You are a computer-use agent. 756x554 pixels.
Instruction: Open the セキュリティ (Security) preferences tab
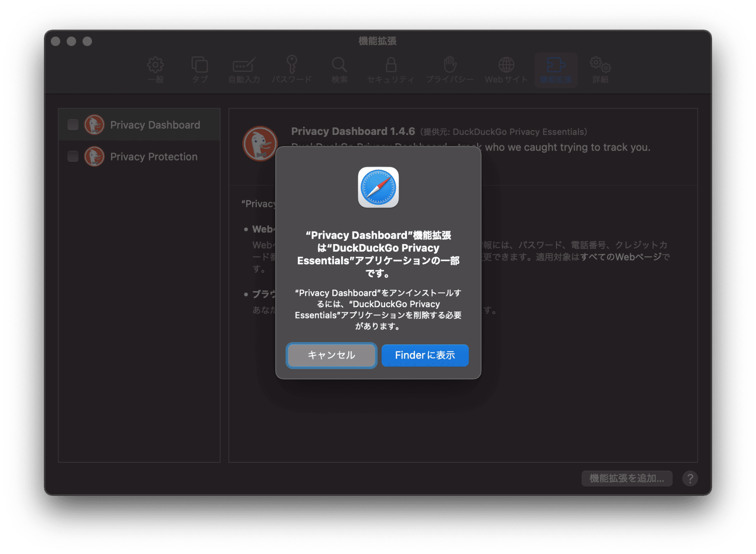[x=391, y=70]
